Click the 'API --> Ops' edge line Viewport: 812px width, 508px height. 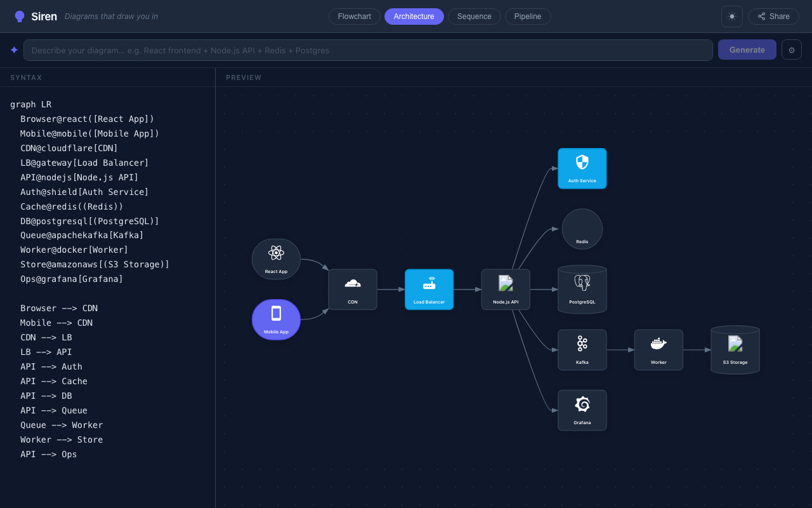tap(49, 454)
